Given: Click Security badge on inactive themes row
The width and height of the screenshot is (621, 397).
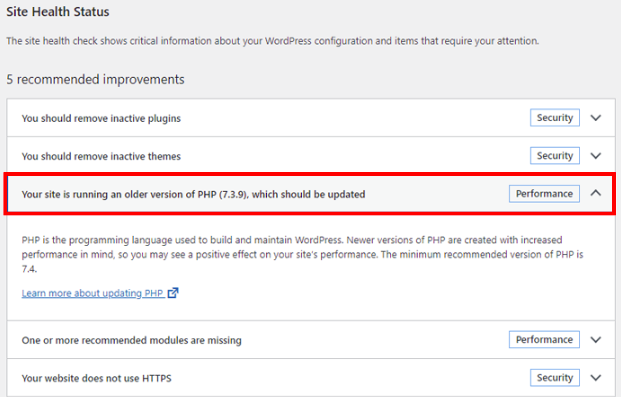Looking at the screenshot, I should pyautogui.click(x=555, y=156).
